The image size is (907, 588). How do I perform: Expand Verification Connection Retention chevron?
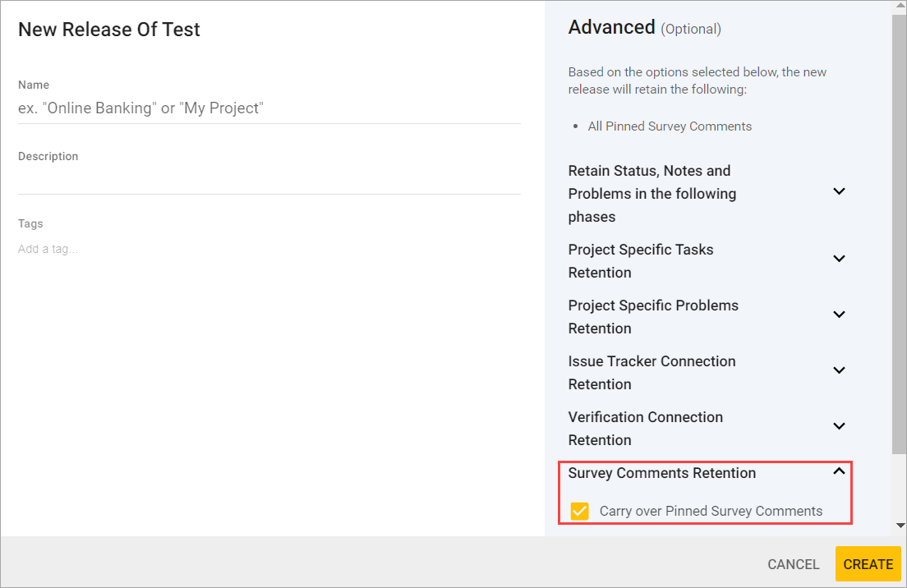coord(839,426)
